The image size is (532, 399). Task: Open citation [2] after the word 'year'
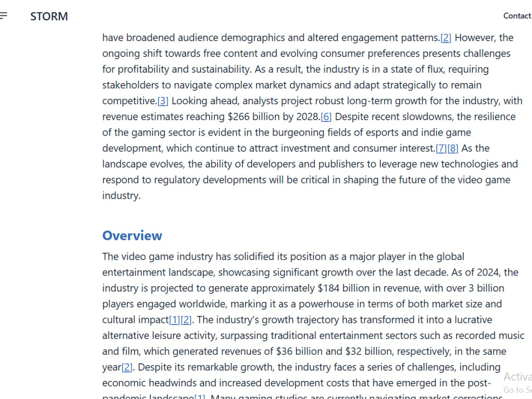tap(127, 368)
